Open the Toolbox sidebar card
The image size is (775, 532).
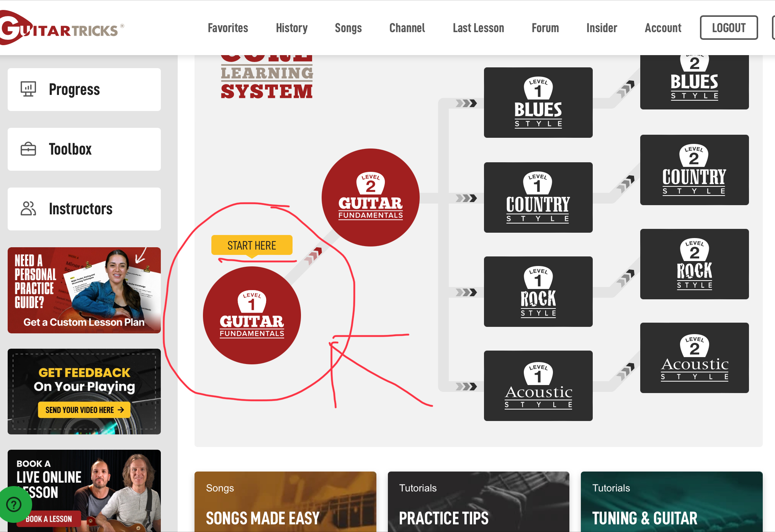84,149
